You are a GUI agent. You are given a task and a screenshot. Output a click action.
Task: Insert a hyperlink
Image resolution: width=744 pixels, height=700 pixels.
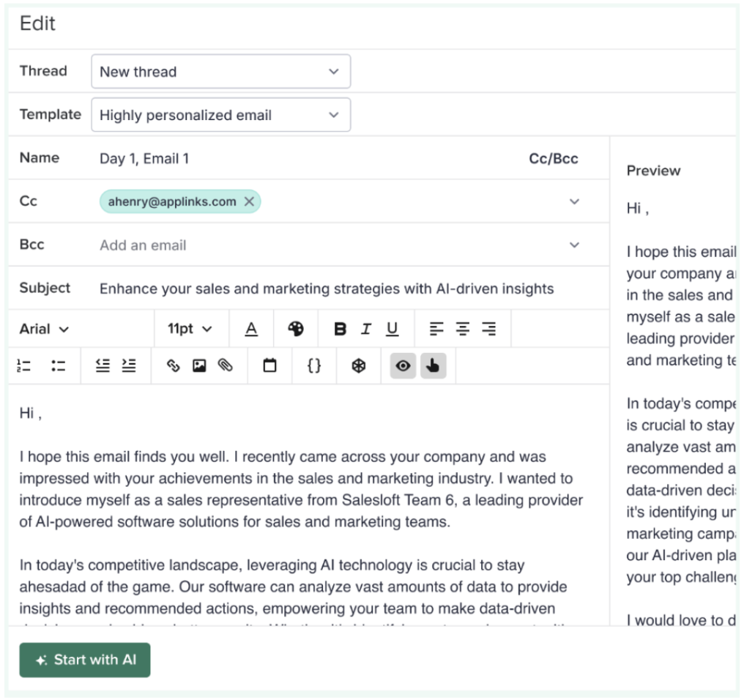pos(174,365)
